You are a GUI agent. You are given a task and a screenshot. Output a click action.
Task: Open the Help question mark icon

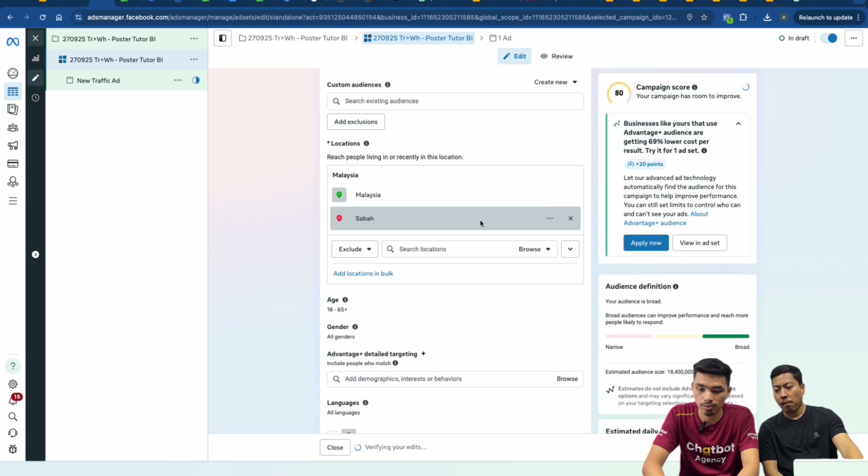point(13,366)
